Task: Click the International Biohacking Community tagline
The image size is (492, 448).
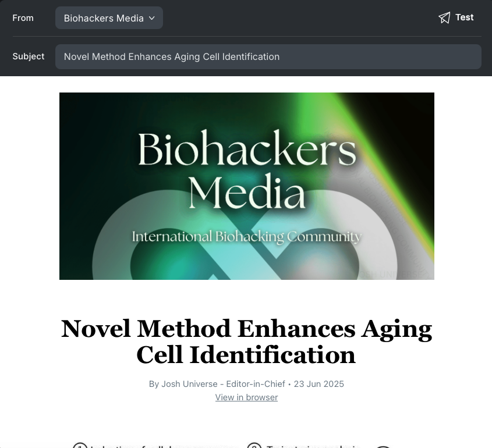Action: [x=247, y=237]
